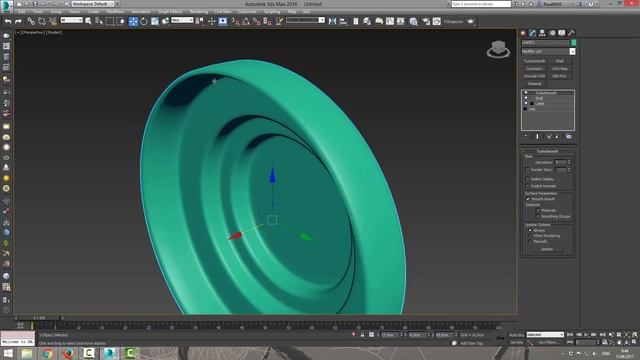
Task: Click the object color swatch
Action: (x=573, y=42)
